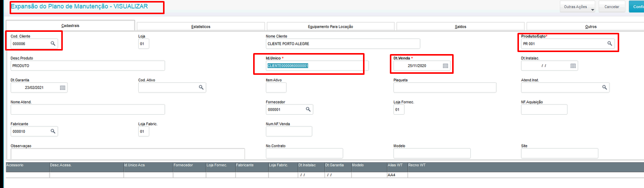
Task: Click the Modelo input field
Action: (432, 153)
